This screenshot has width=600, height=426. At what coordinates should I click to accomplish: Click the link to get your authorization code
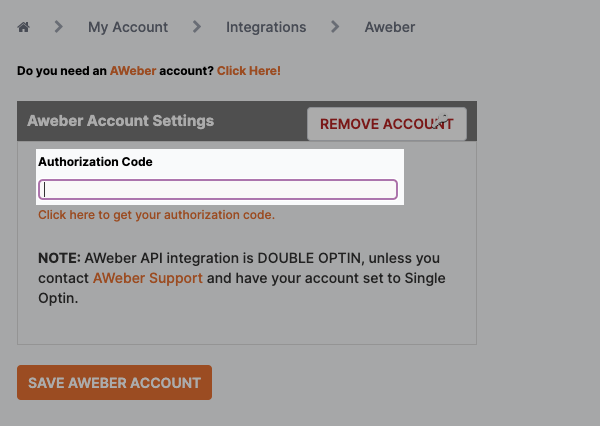click(x=156, y=215)
